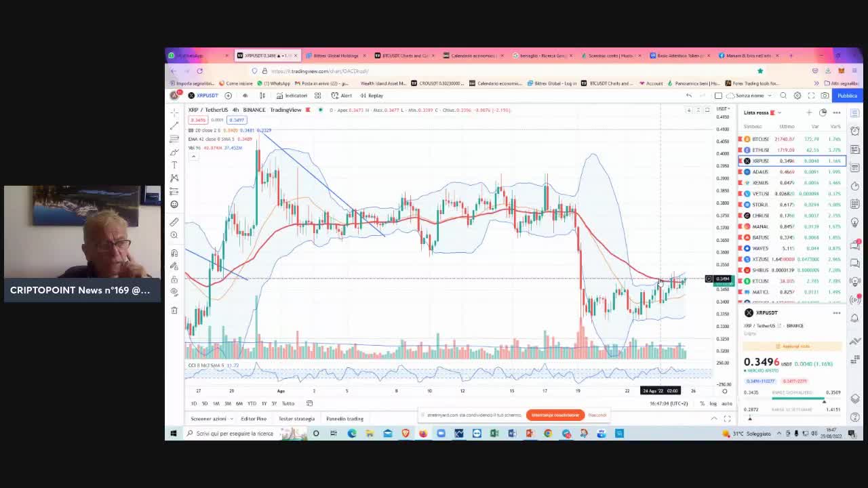
Task: Open chart settings gear icon
Action: [797, 96]
